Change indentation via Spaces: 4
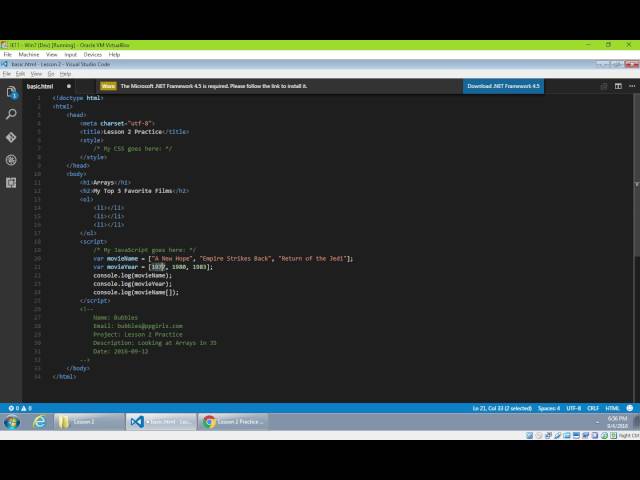 pyautogui.click(x=549, y=408)
